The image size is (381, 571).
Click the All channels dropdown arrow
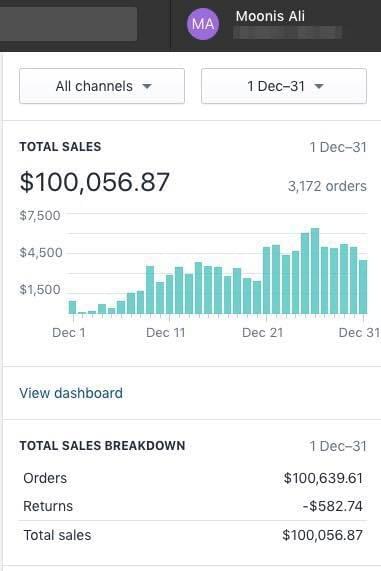coord(147,87)
